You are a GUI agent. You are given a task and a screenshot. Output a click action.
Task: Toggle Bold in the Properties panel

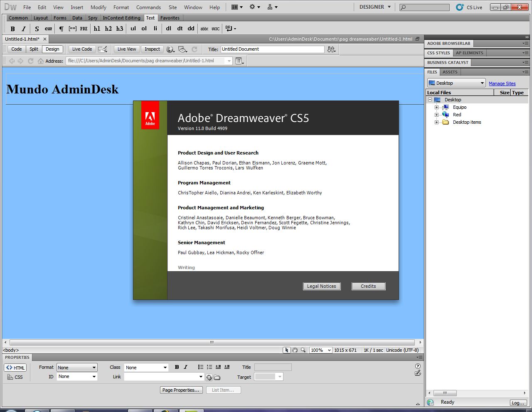pyautogui.click(x=177, y=367)
